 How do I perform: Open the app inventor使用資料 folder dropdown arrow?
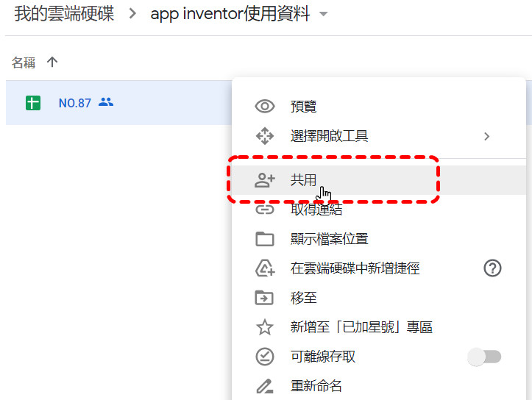coord(324,14)
